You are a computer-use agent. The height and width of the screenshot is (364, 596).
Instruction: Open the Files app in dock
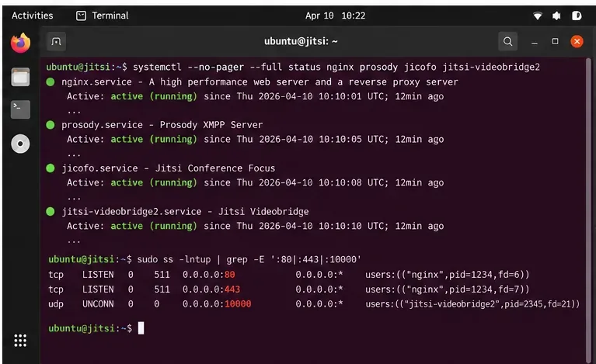pyautogui.click(x=20, y=77)
